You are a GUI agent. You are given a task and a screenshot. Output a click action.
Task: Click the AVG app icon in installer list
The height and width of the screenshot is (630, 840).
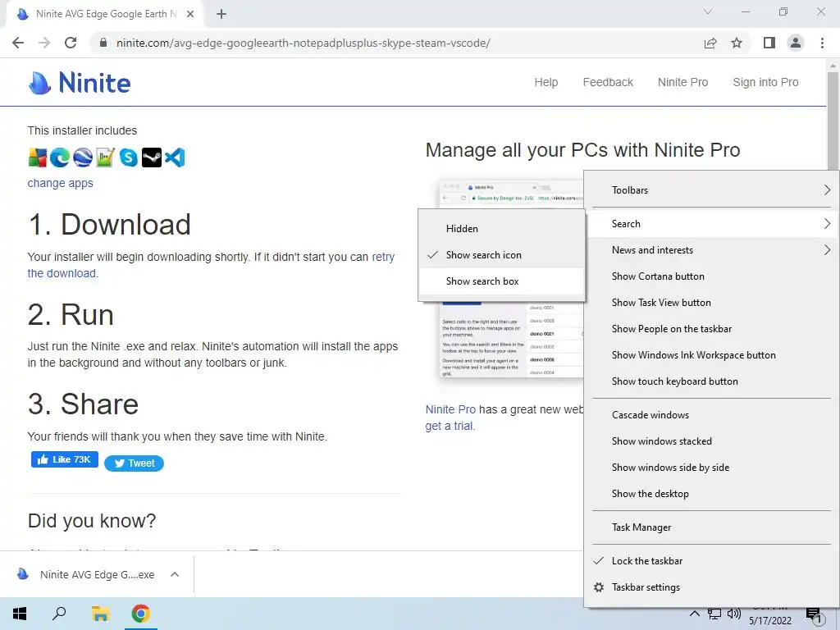click(38, 157)
